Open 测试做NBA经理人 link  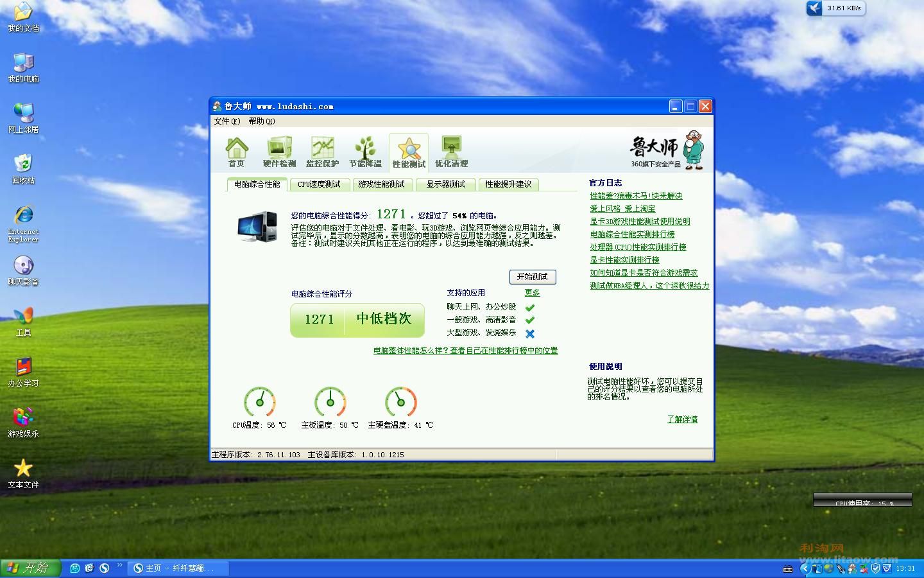click(650, 286)
